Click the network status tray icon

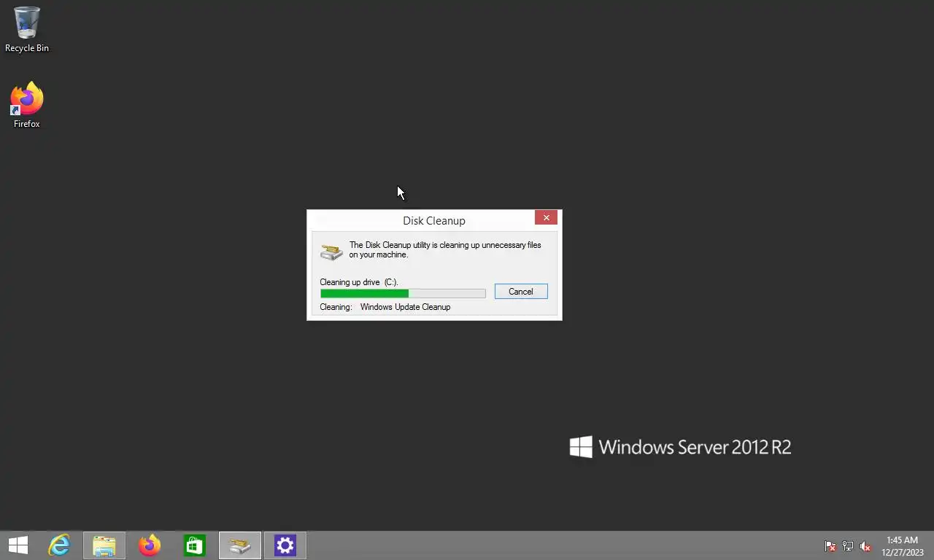848,546
